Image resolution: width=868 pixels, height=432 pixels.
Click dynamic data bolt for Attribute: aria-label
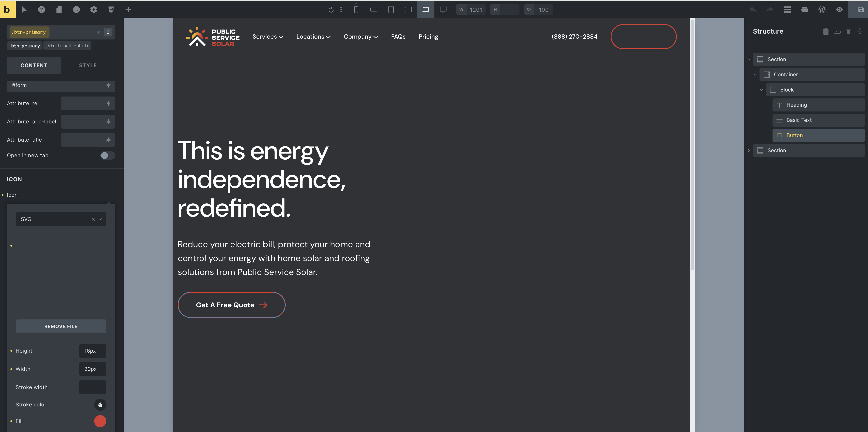click(108, 121)
